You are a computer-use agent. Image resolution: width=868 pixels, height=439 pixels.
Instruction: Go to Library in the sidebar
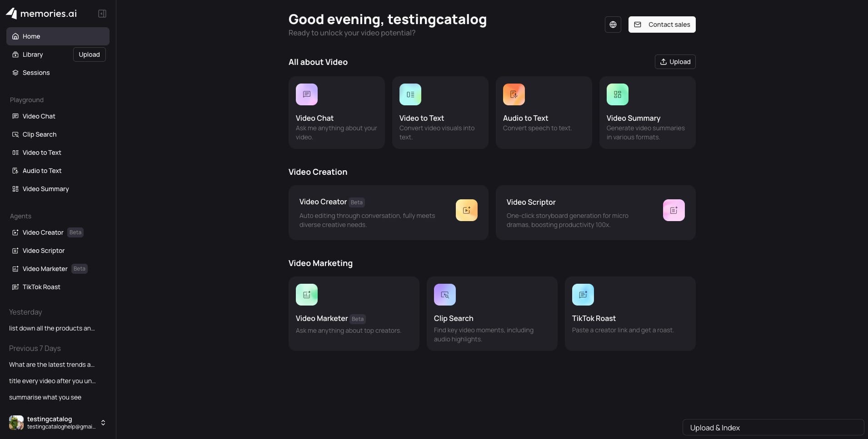33,54
